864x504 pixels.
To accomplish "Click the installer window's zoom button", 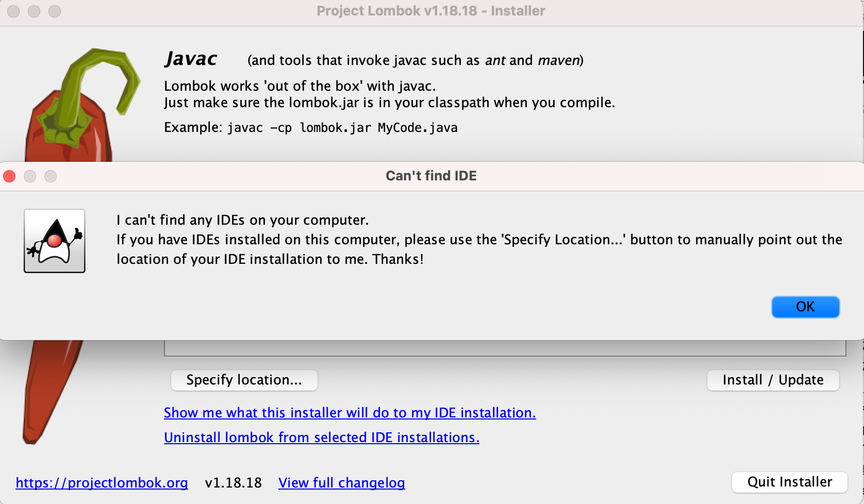I will coord(55,11).
